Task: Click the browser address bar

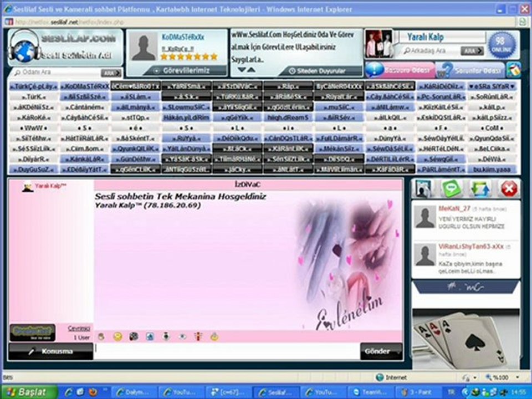Action: coord(260,22)
